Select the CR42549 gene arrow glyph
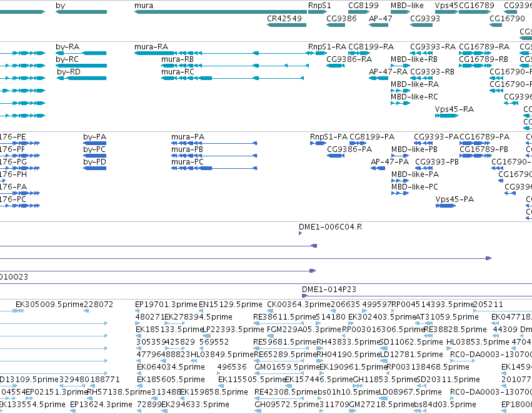This screenshot has width=532, height=414. pos(286,25)
